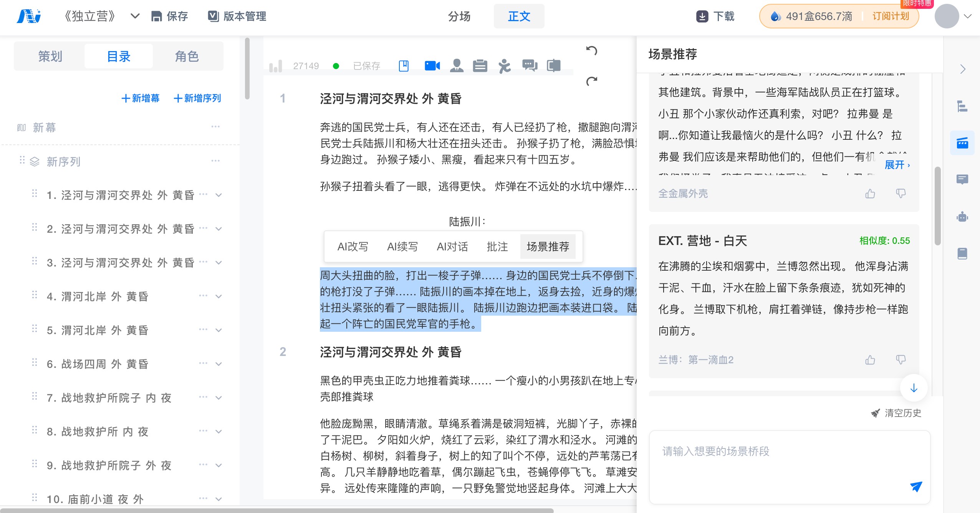Open the 订阅计划 subscription link
980x513 pixels.
point(891,16)
